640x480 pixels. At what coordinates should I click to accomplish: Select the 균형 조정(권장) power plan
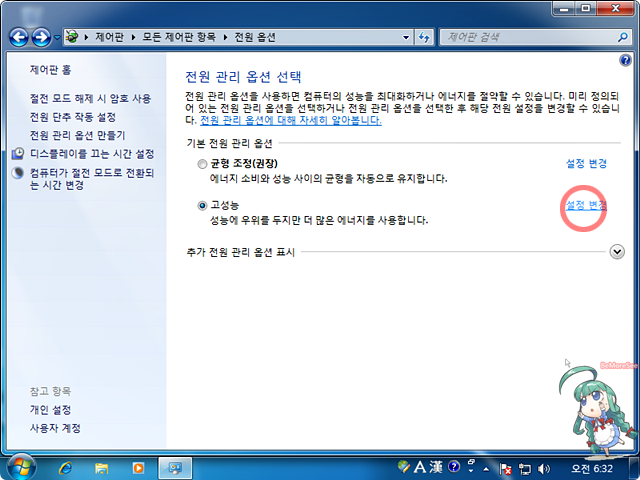[203, 163]
